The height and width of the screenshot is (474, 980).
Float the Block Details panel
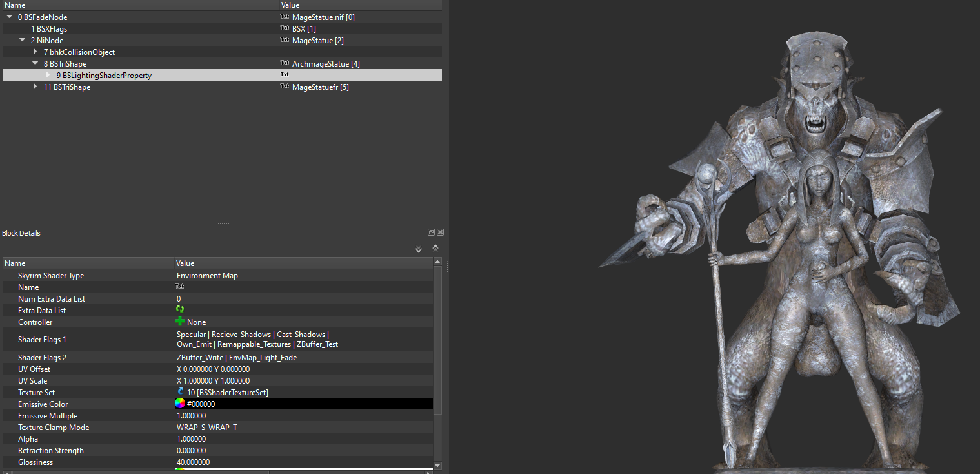click(x=431, y=232)
